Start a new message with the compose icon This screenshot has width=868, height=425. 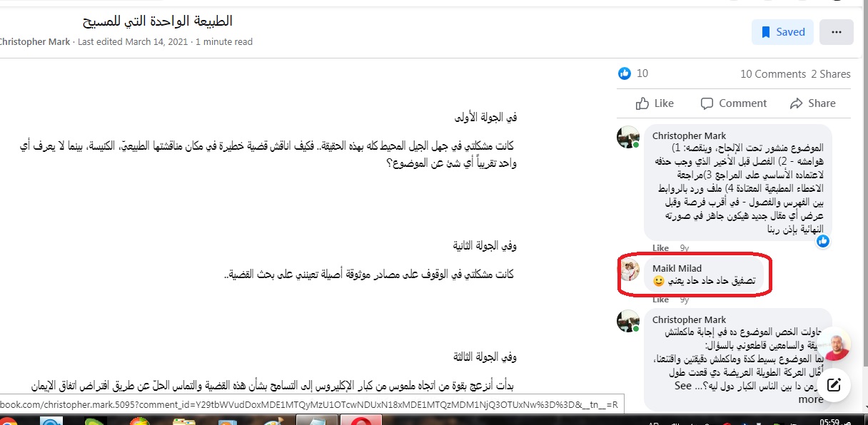[x=833, y=386]
